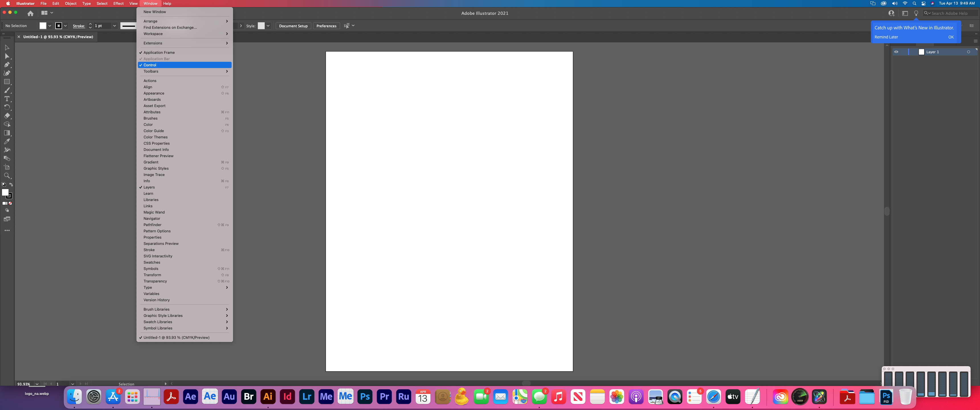
Task: Select the Pen tool
Action: (x=7, y=65)
